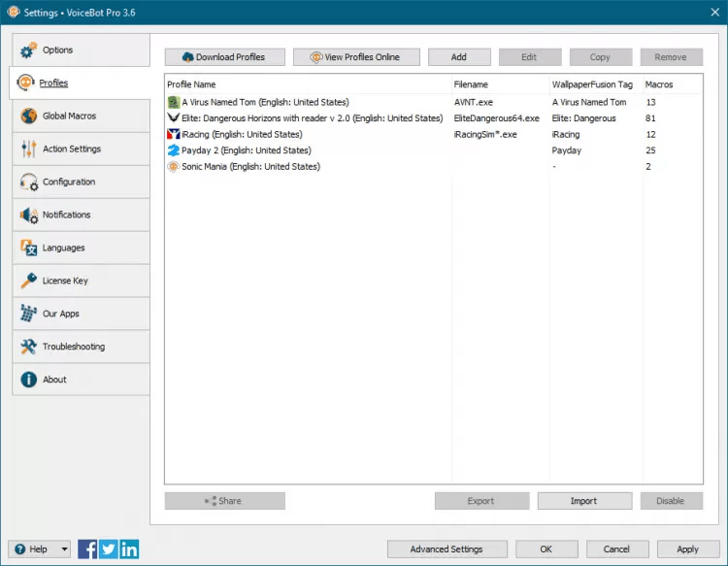Open the Global Macros tab
The width and height of the screenshot is (728, 566).
tap(81, 116)
